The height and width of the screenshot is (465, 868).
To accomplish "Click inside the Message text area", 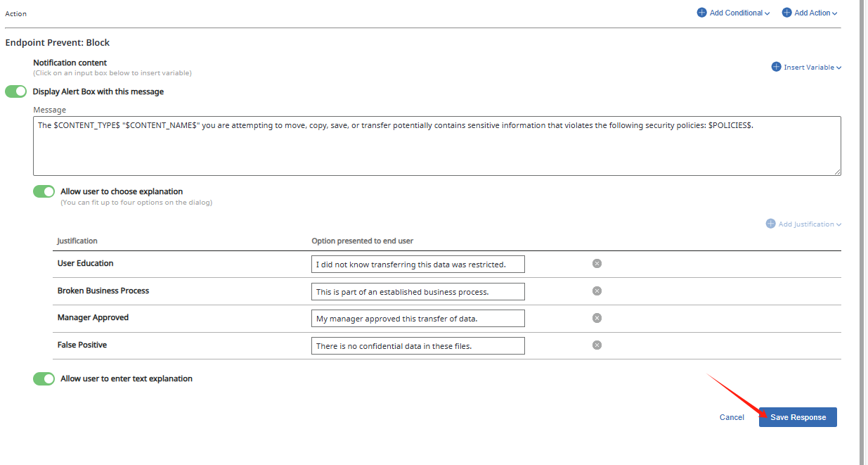I will (437, 146).
